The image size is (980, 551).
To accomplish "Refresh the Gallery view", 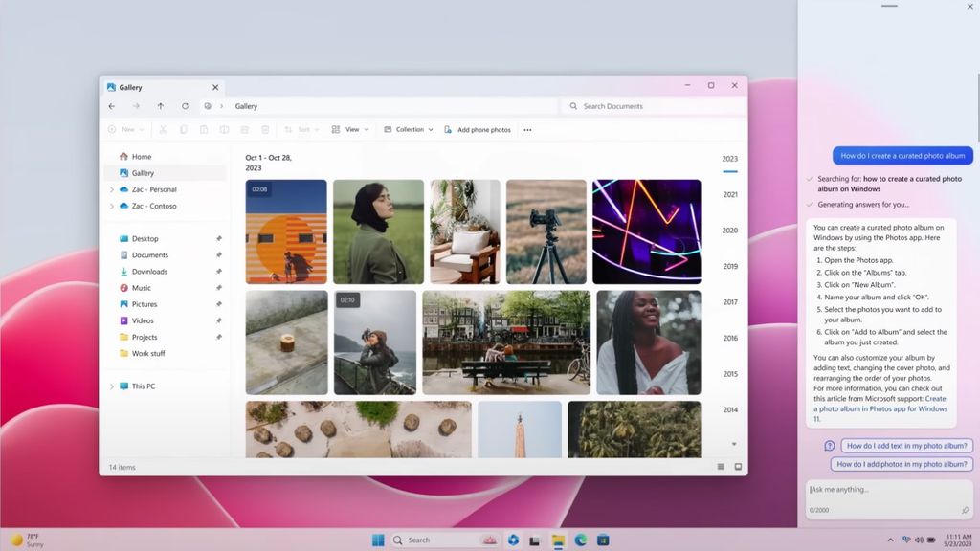I will tap(186, 106).
